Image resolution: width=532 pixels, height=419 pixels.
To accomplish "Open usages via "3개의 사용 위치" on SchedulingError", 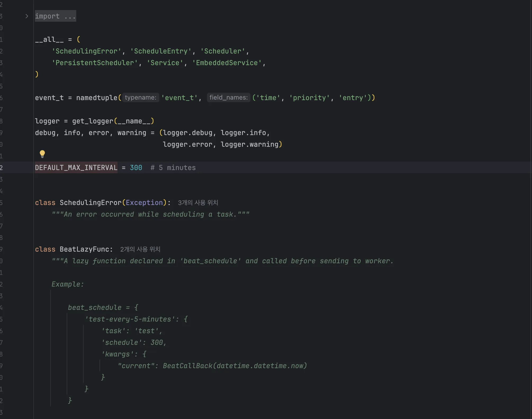I will point(198,202).
